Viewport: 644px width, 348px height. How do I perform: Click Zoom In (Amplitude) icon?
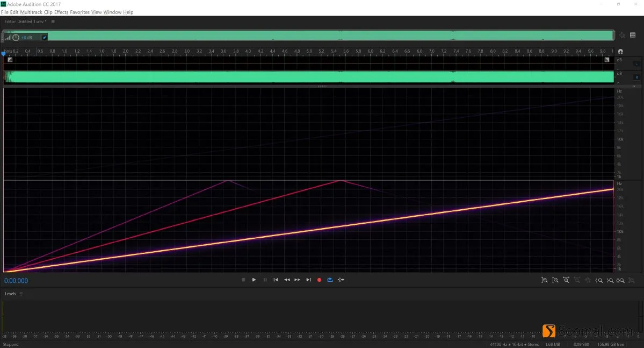[544, 280]
